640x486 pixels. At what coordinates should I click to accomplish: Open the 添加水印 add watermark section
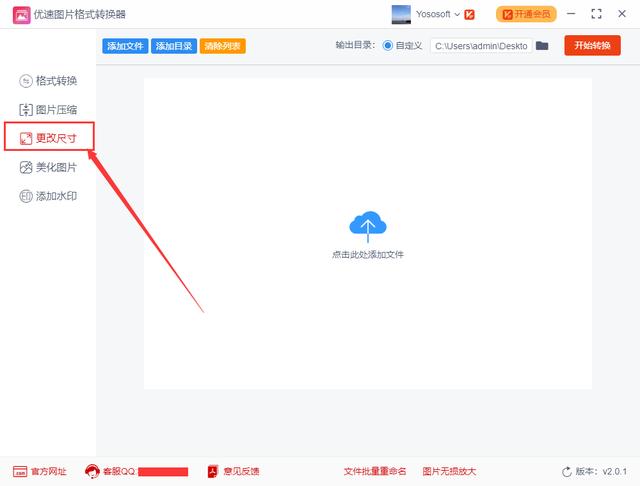coord(48,196)
